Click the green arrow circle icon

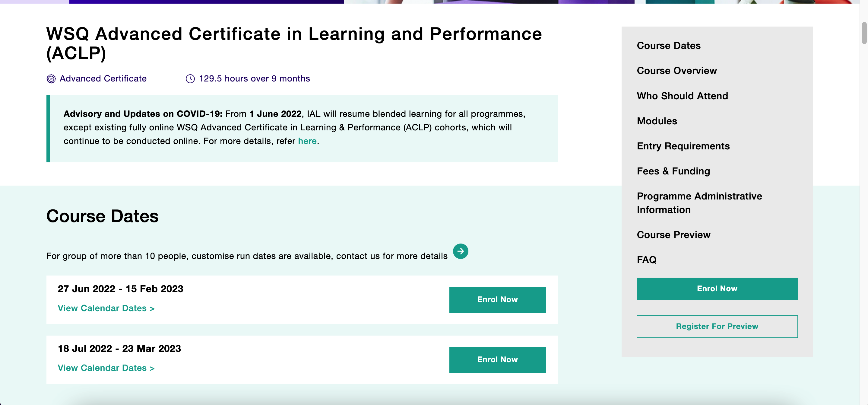pos(460,251)
